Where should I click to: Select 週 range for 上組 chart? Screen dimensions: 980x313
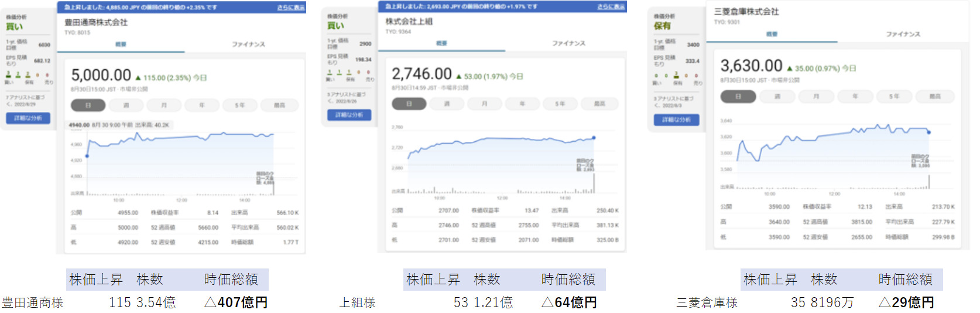click(447, 104)
